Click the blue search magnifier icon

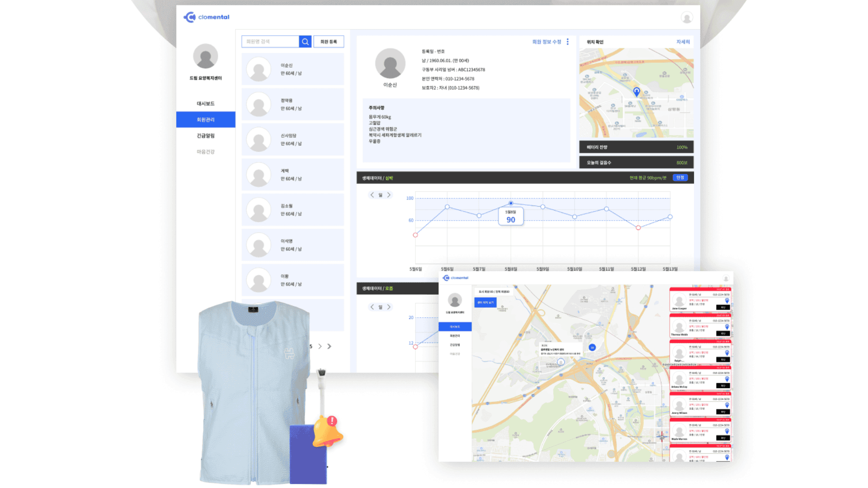[x=305, y=42]
